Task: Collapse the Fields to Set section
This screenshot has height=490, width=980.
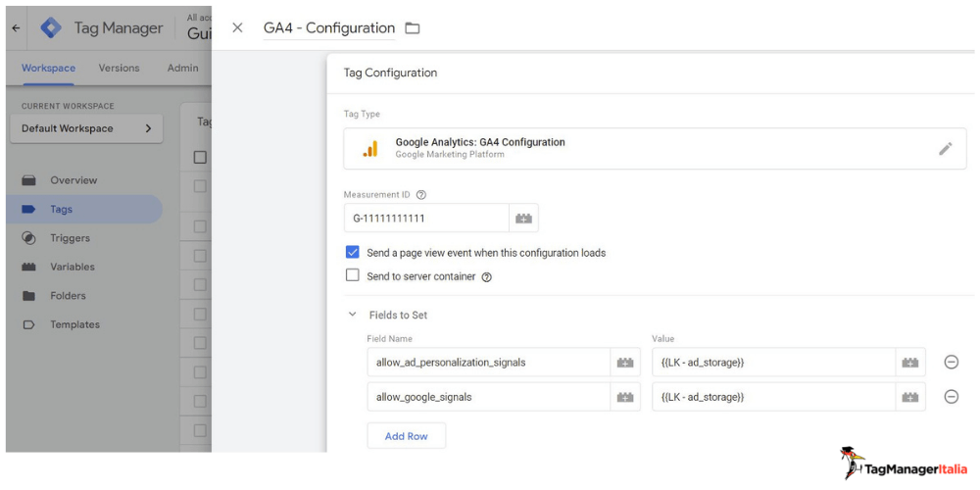Action: click(x=353, y=315)
